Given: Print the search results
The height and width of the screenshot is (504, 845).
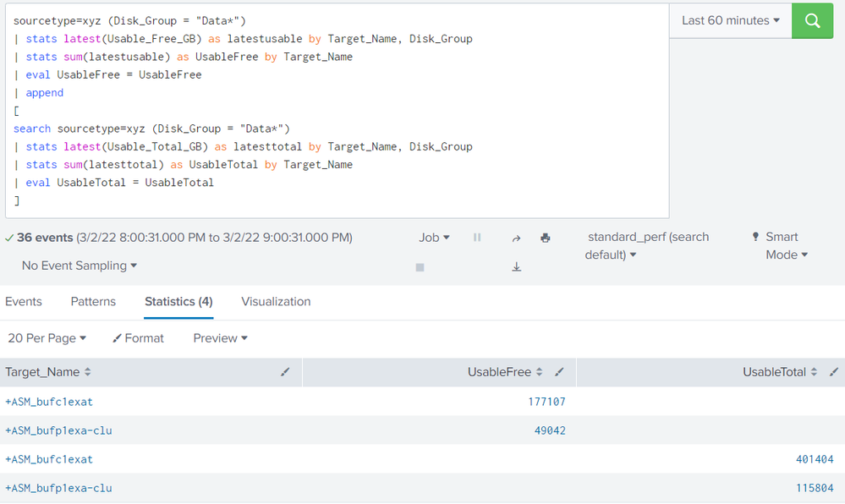Looking at the screenshot, I should tap(546, 238).
